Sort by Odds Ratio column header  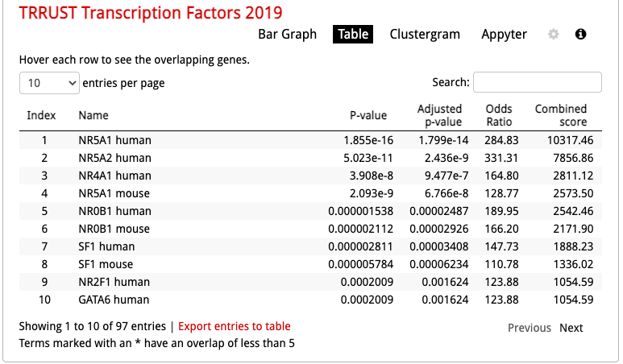click(x=499, y=115)
